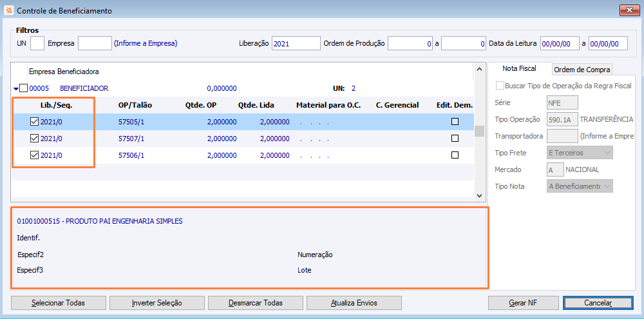Click the BENEFICIADOR company name

[84, 88]
